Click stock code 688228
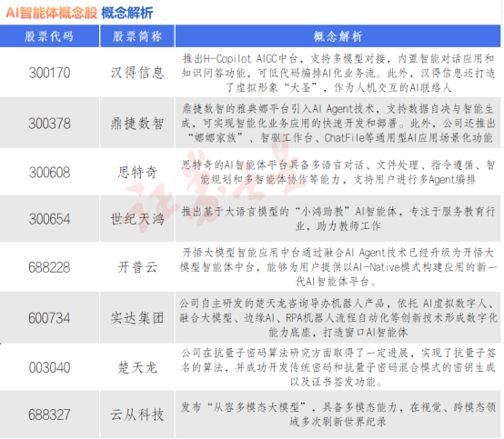 point(49,267)
